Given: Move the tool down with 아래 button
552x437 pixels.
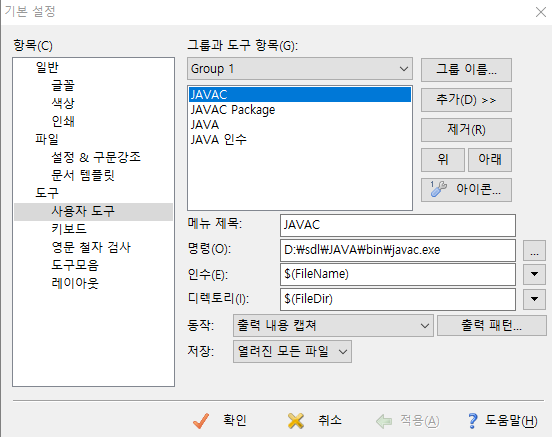Looking at the screenshot, I should click(490, 160).
